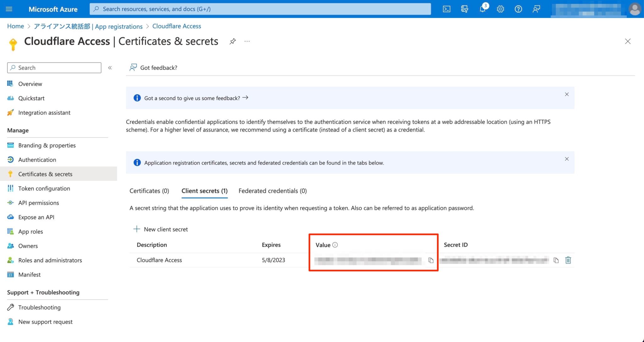644x342 pixels.
Task: Copy the Secret ID
Action: pos(556,260)
